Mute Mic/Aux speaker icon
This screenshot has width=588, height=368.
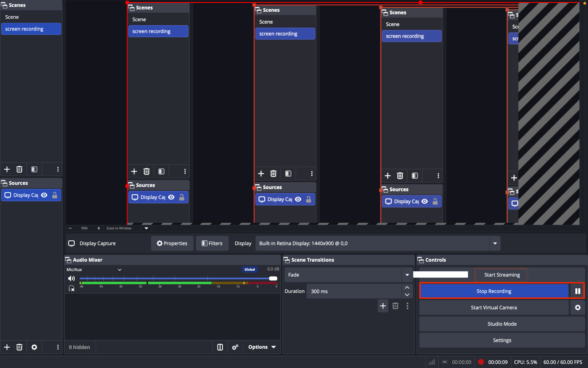[71, 278]
